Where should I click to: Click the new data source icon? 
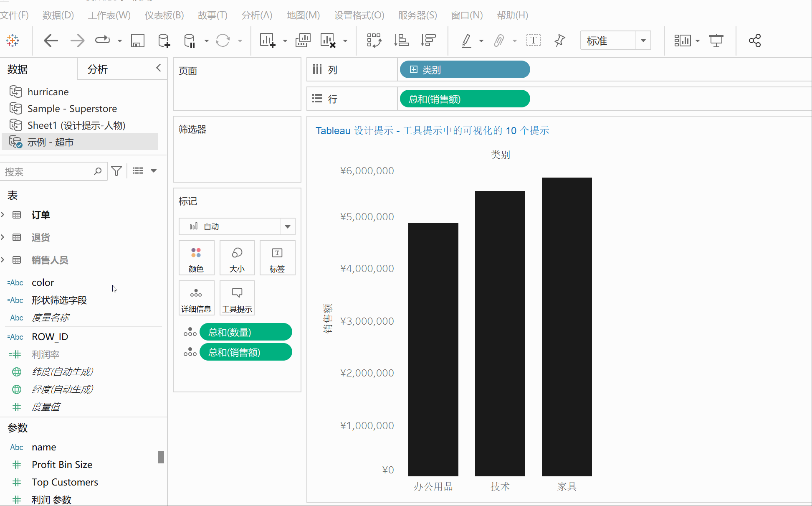[x=164, y=41]
